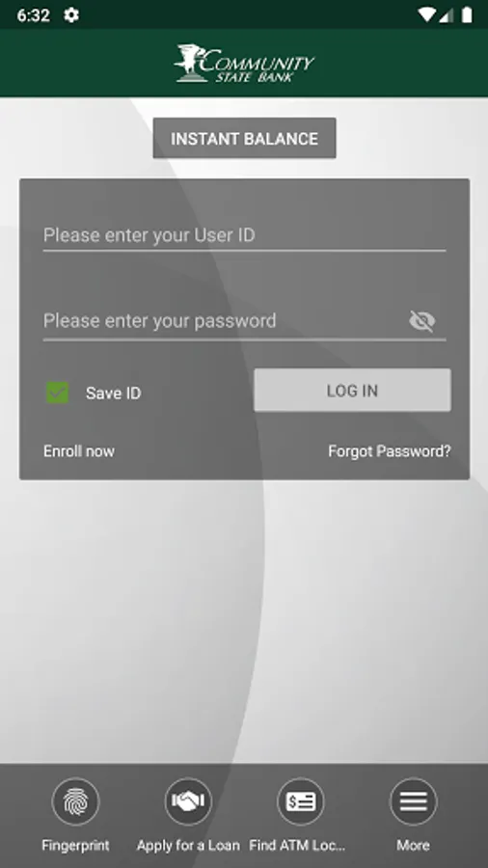
Task: Tap the Wi-Fi status icon
Action: click(x=426, y=14)
